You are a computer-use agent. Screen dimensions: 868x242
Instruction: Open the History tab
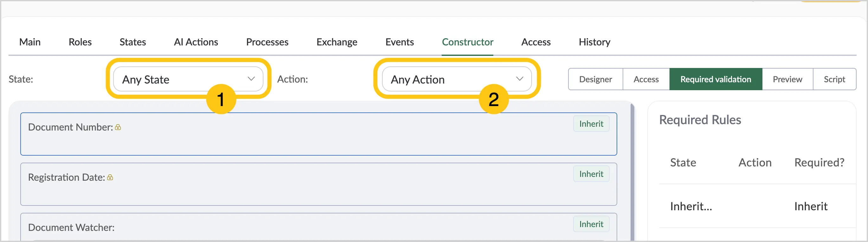click(595, 42)
